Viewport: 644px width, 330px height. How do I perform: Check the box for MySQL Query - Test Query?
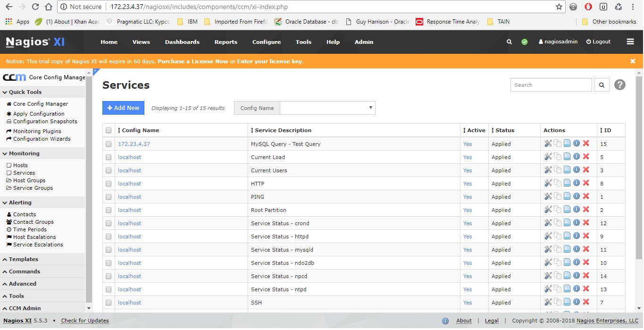point(109,144)
